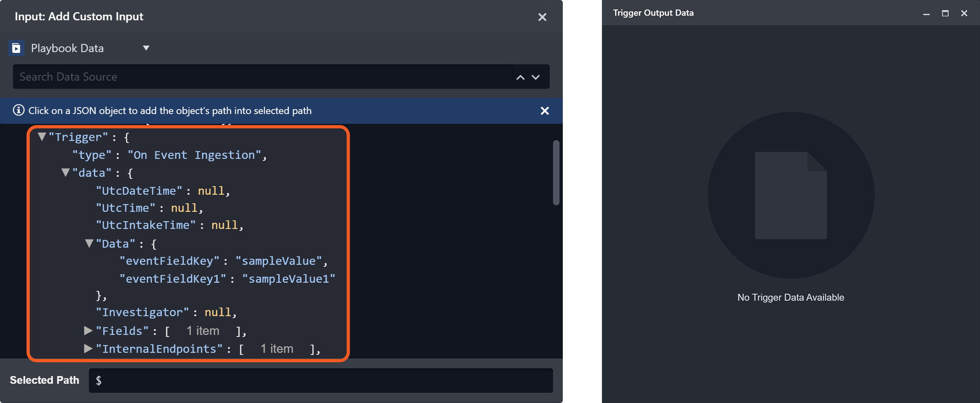Jump to next search result arrow

pos(536,77)
